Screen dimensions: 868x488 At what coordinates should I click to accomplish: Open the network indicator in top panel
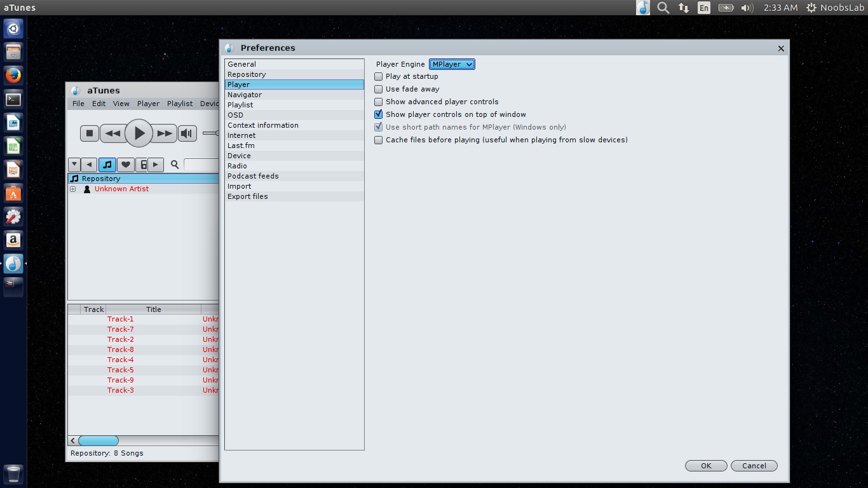684,8
